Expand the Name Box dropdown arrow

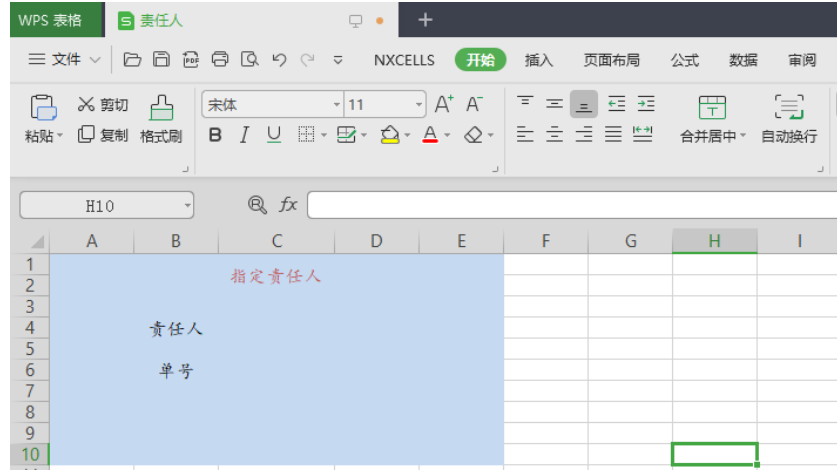[x=187, y=206]
